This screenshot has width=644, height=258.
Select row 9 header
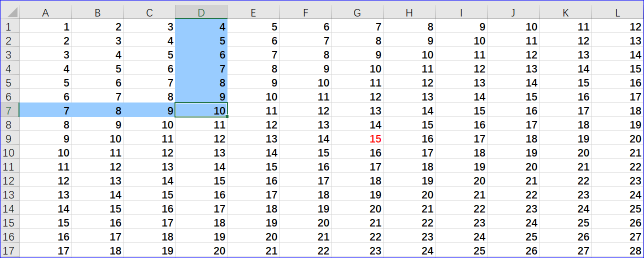tap(10, 138)
